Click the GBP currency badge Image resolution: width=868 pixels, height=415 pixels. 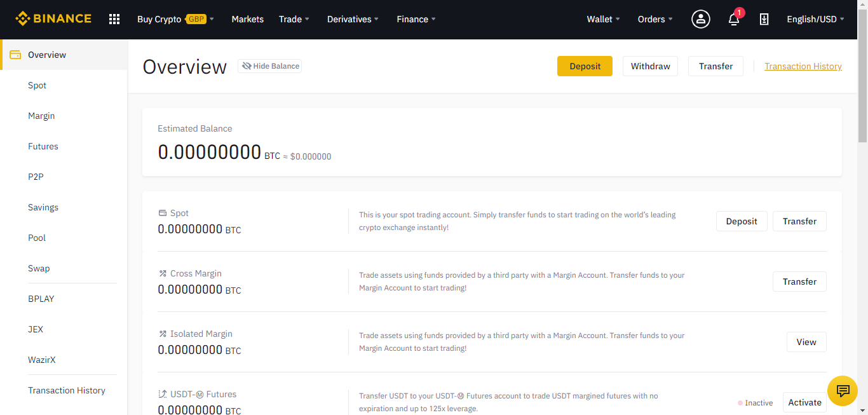196,19
